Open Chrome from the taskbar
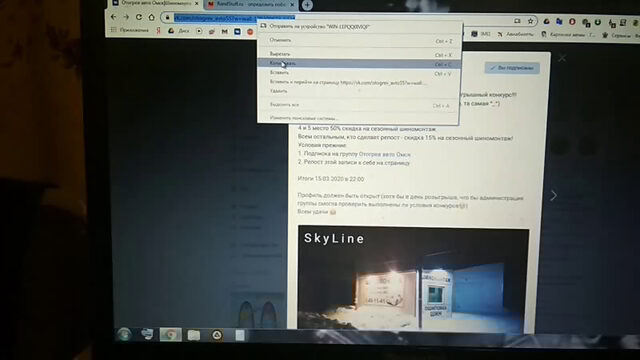640x360 pixels. pyautogui.click(x=171, y=335)
